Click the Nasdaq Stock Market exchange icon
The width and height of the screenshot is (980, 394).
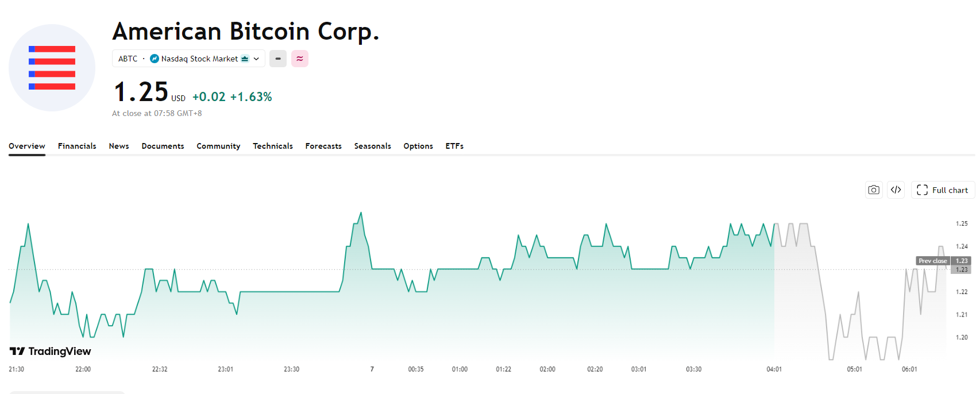point(155,59)
